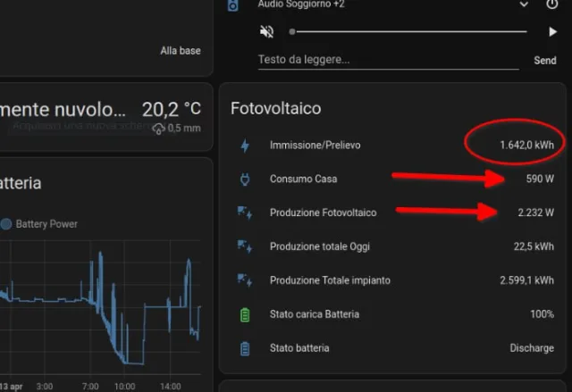Click the solar icon beside Produzione totale Oggi

(245, 246)
